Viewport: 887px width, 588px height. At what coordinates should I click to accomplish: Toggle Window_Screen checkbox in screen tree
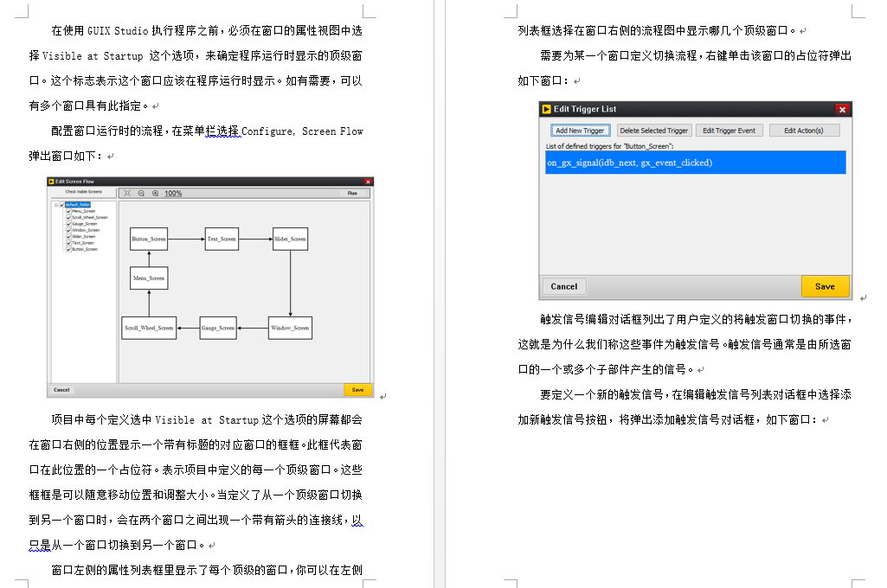click(x=68, y=230)
